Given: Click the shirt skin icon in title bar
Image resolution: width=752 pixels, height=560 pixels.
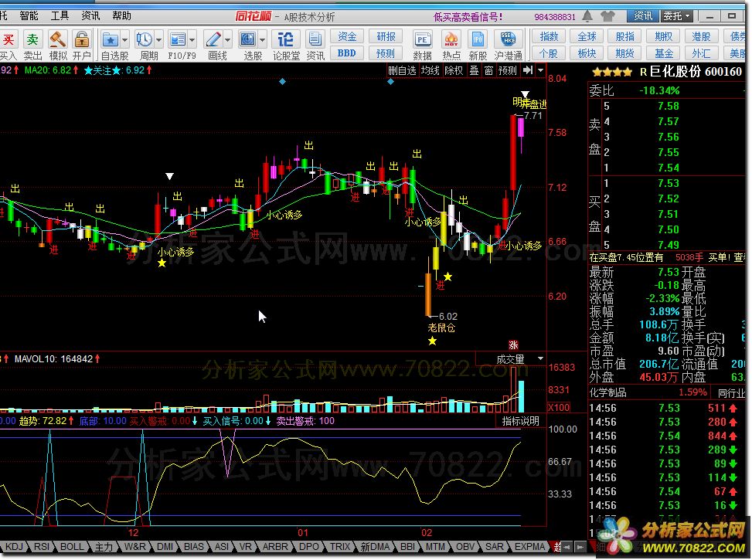Looking at the screenshot, I should point(607,16).
